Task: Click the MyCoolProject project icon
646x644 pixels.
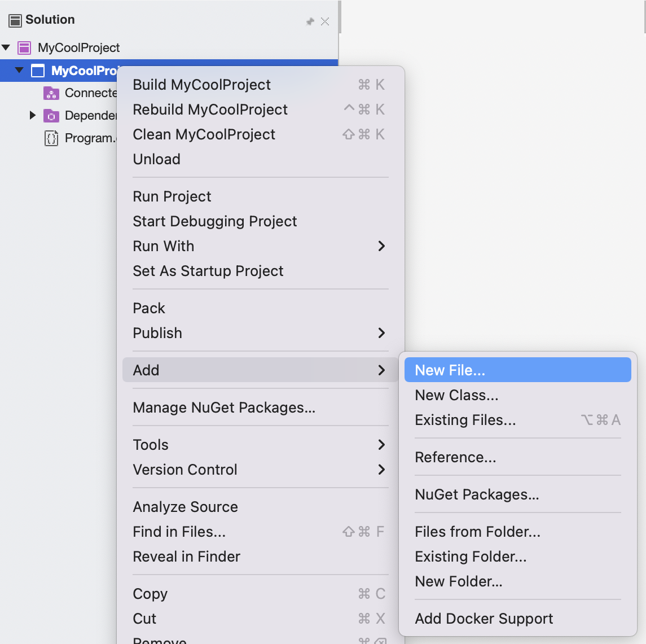Action: point(38,70)
